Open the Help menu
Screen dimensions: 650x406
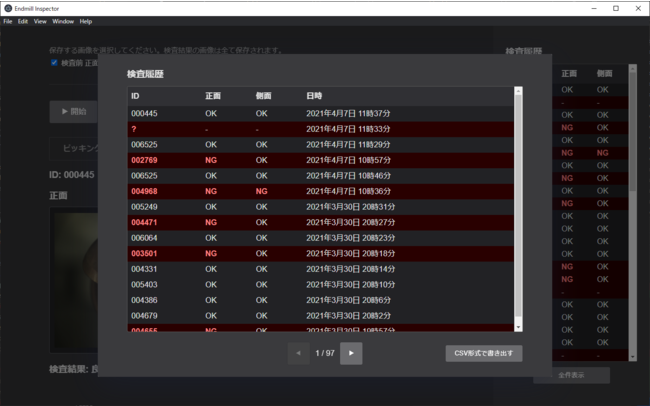click(86, 21)
